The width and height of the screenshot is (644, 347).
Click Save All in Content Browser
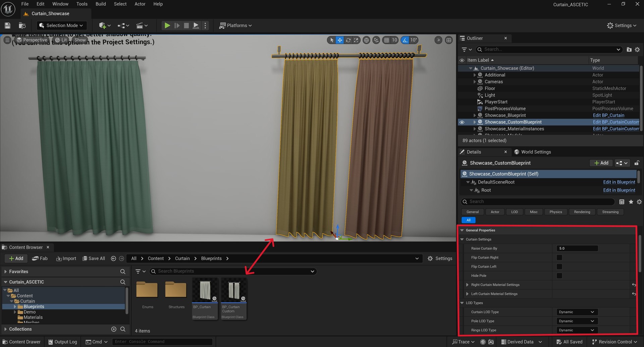[x=94, y=259]
